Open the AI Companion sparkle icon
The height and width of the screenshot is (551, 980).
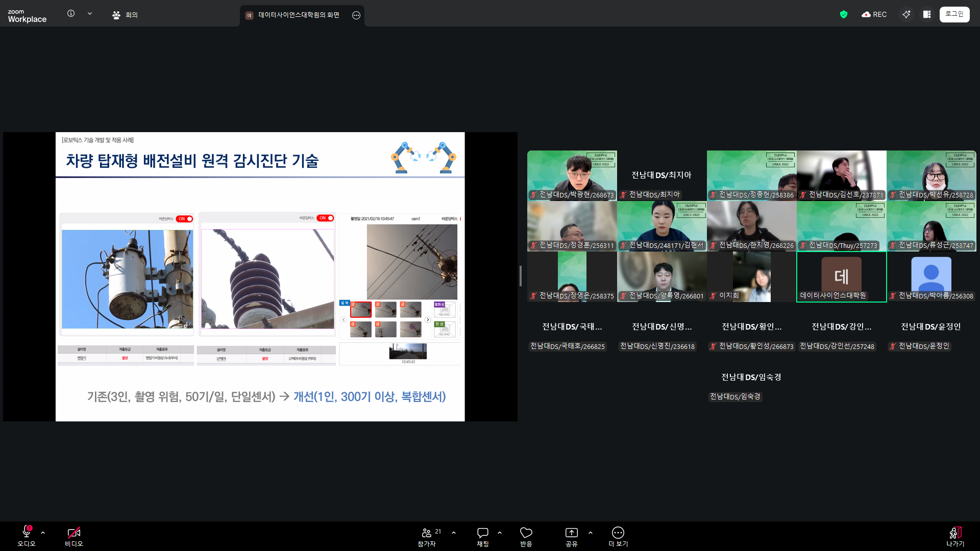906,14
